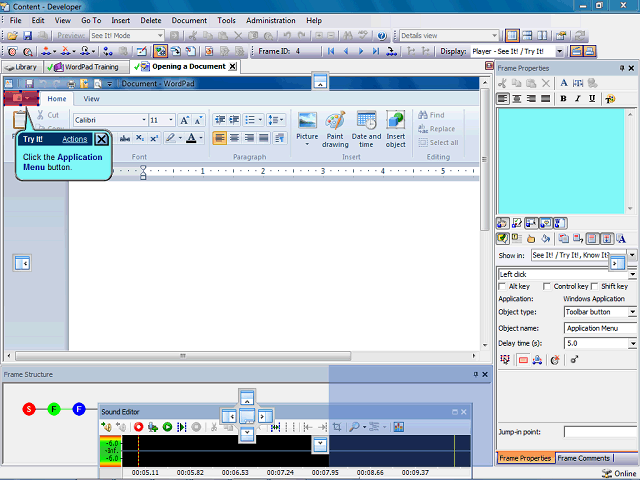
Task: Toggle the pin on Frame Structure panel
Action: point(476,374)
